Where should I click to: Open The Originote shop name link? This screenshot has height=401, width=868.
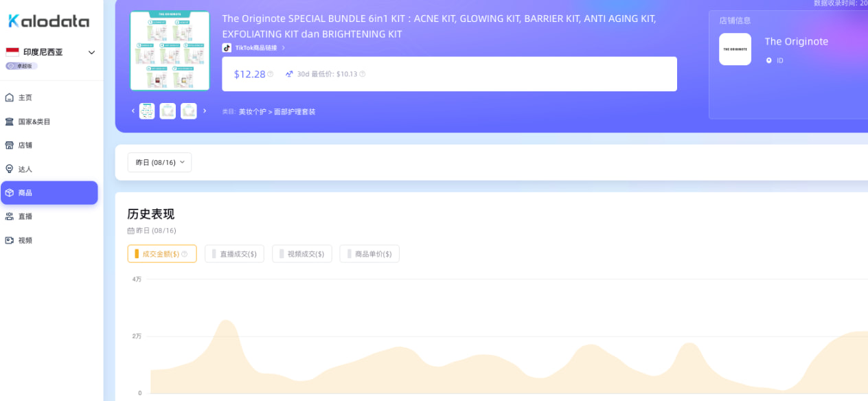point(796,41)
